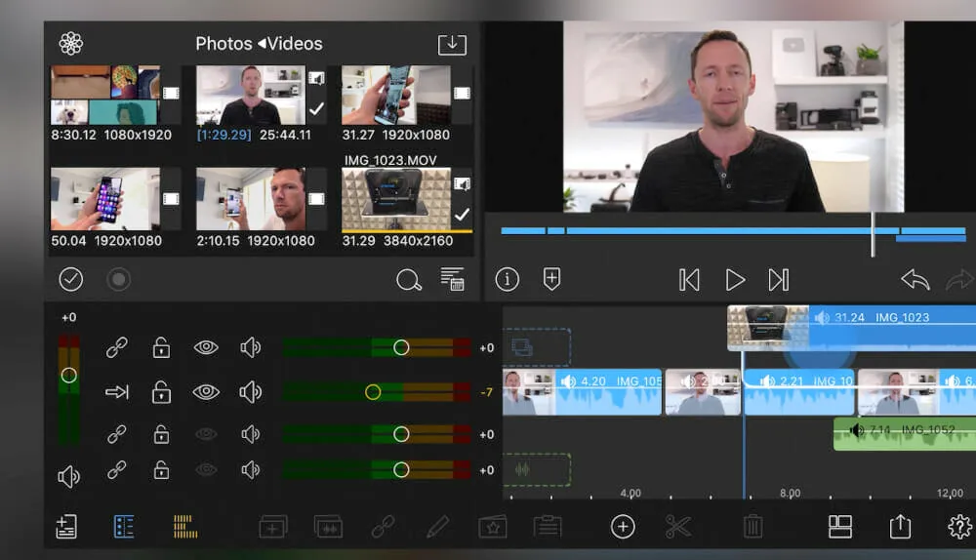The image size is (976, 560).
Task: Open the sort and calendar filter menu
Action: coord(452,280)
